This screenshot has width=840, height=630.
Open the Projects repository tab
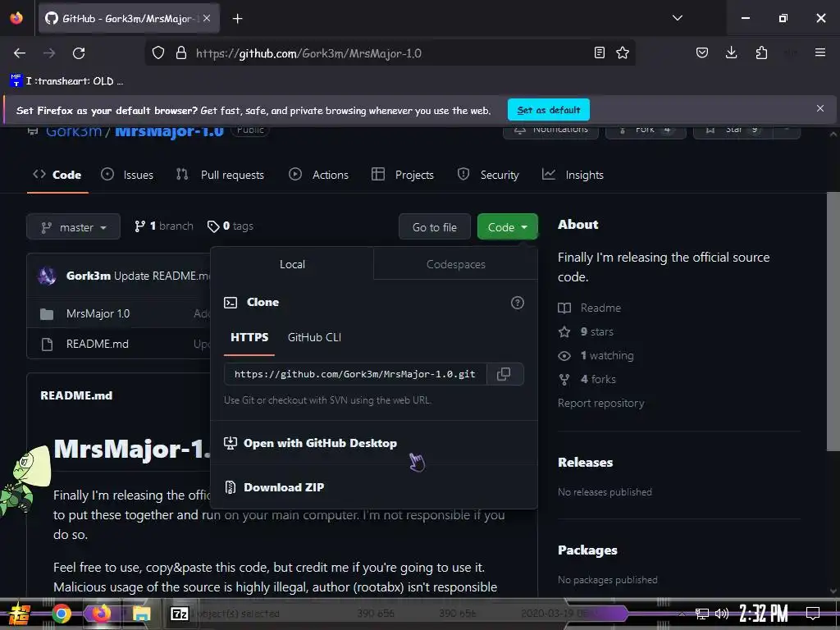coord(403,175)
